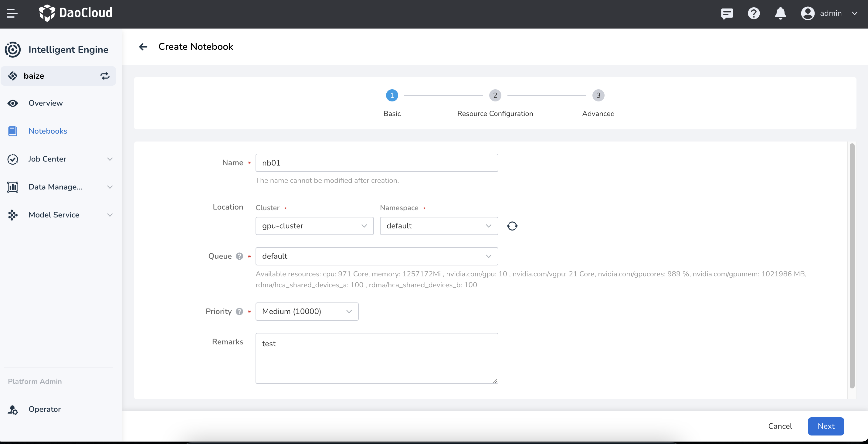
Task: View the Queue help tooltip icon
Action: coord(239,256)
